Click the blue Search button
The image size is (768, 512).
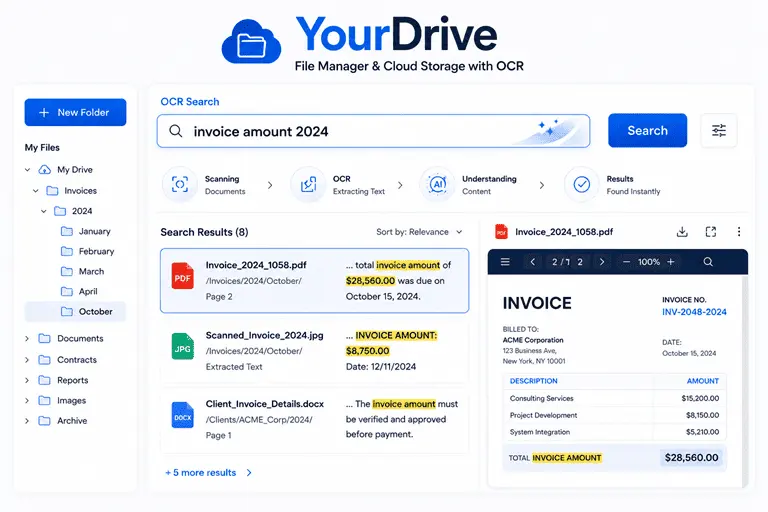click(647, 130)
